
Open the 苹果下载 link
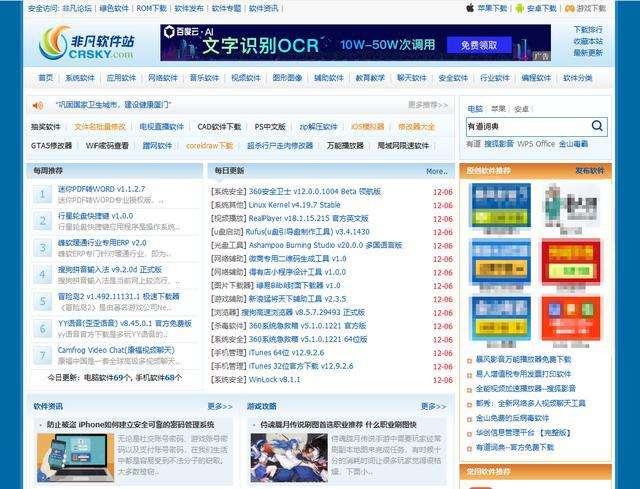[493, 8]
